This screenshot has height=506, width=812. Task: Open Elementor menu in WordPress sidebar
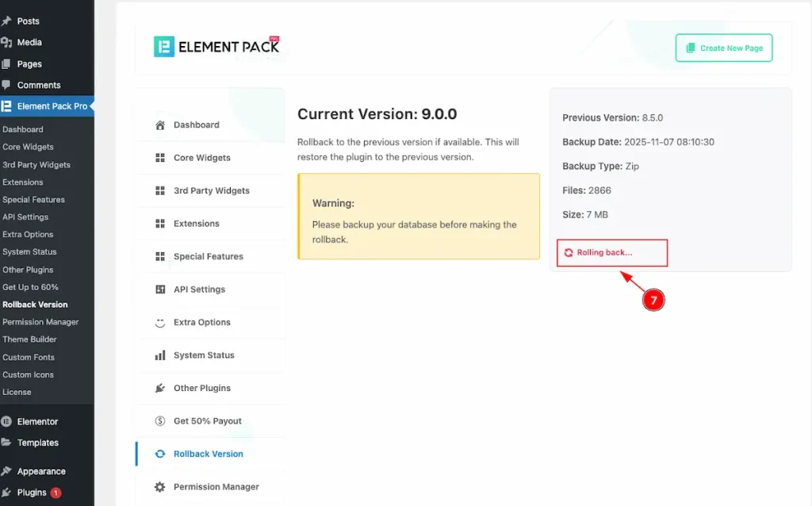(37, 422)
